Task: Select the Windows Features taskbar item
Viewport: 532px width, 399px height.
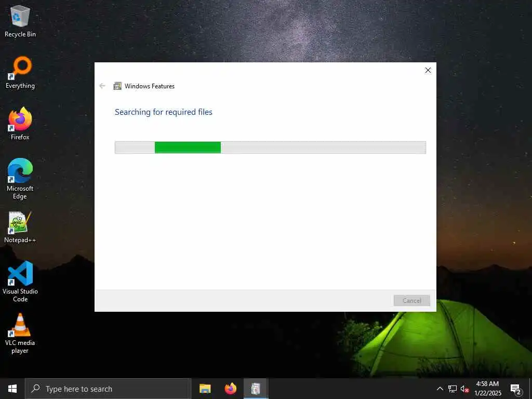Action: pyautogui.click(x=256, y=389)
